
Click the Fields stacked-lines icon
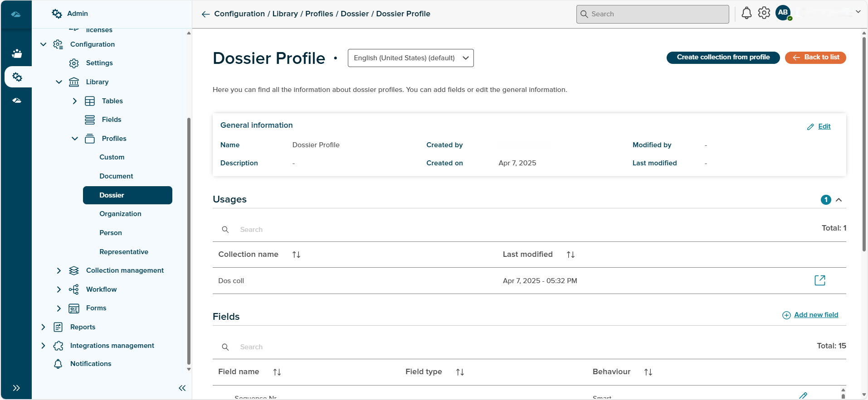pyautogui.click(x=90, y=120)
